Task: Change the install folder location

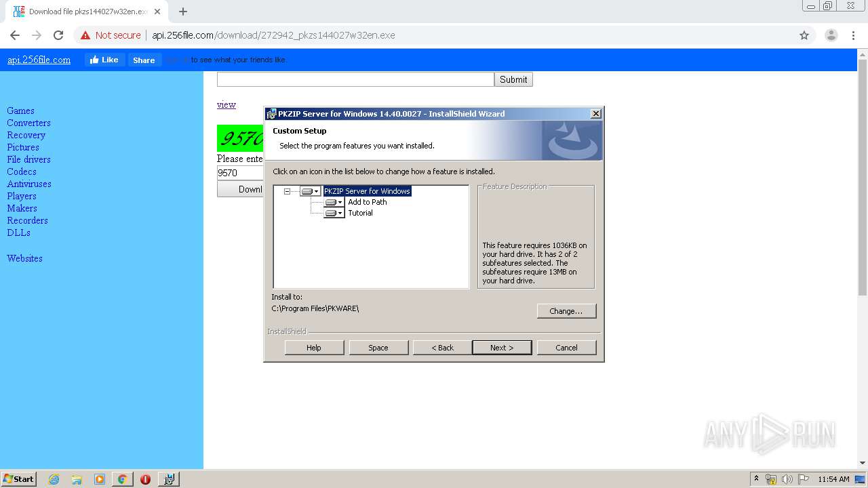Action: [x=566, y=311]
